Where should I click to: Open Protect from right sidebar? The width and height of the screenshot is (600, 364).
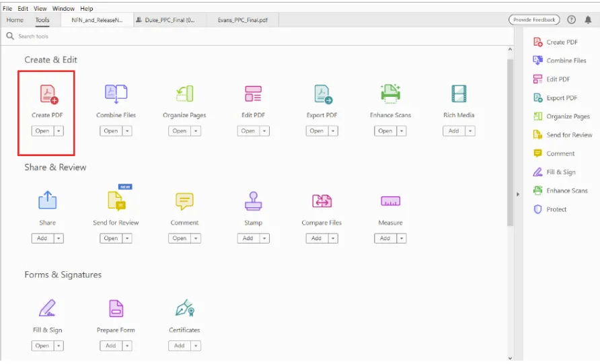point(550,209)
